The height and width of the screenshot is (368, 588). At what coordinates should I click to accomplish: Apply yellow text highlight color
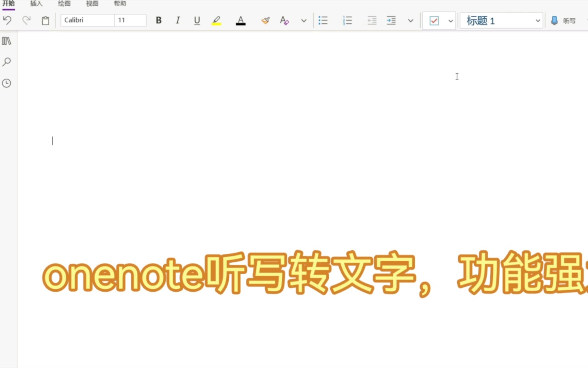coord(216,20)
